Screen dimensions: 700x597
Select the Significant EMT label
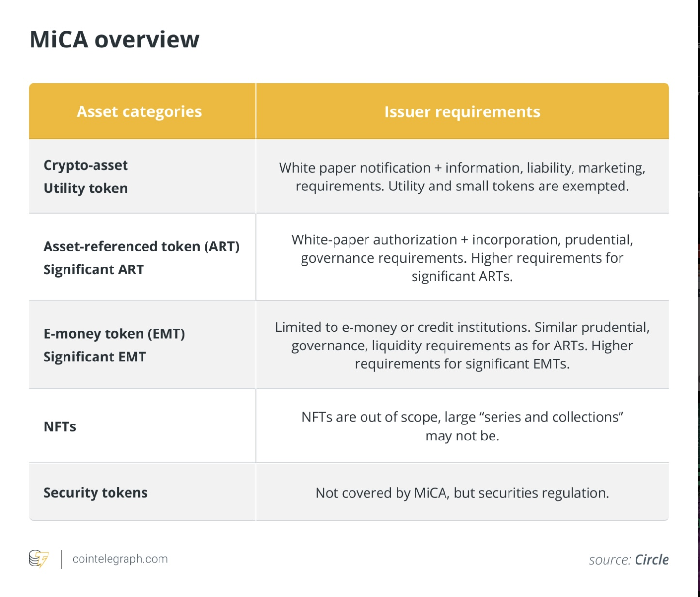pos(95,357)
